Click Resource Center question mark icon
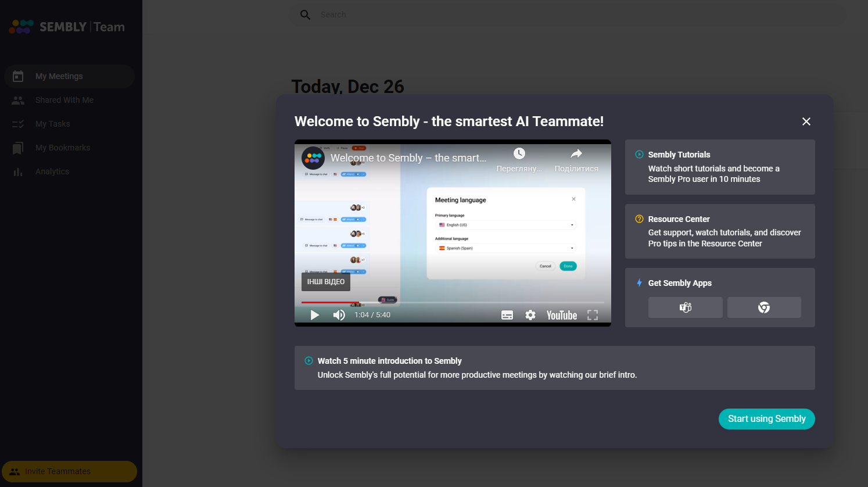868x487 pixels. [x=639, y=219]
